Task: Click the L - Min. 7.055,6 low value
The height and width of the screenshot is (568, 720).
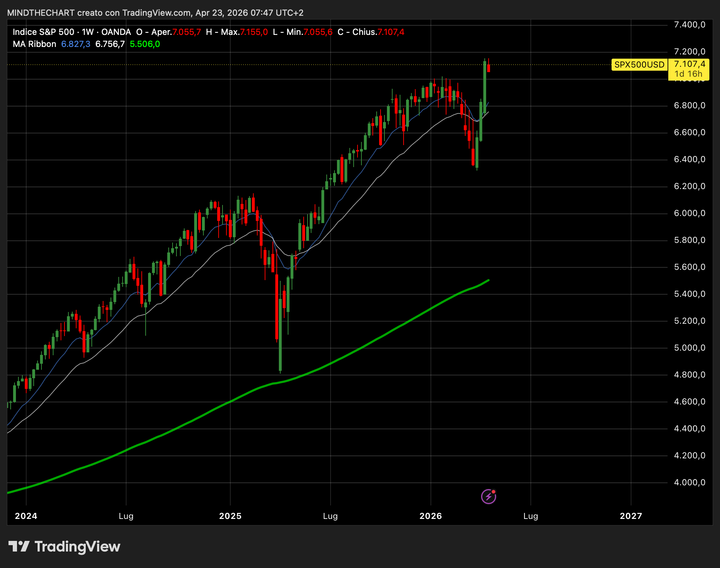Action: [x=303, y=32]
